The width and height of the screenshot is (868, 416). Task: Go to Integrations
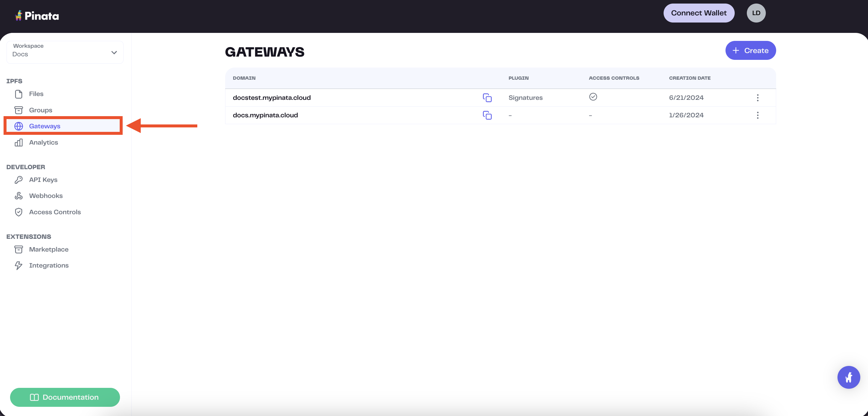point(49,266)
